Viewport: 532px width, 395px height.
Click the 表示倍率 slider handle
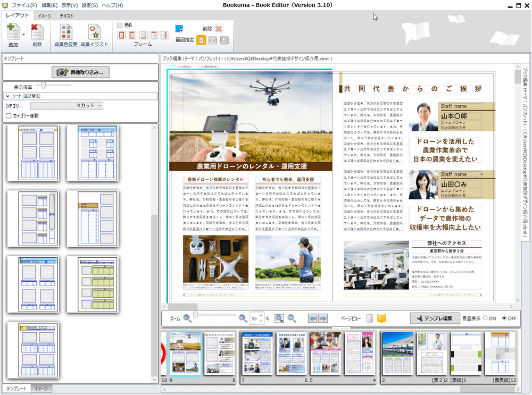coord(45,86)
